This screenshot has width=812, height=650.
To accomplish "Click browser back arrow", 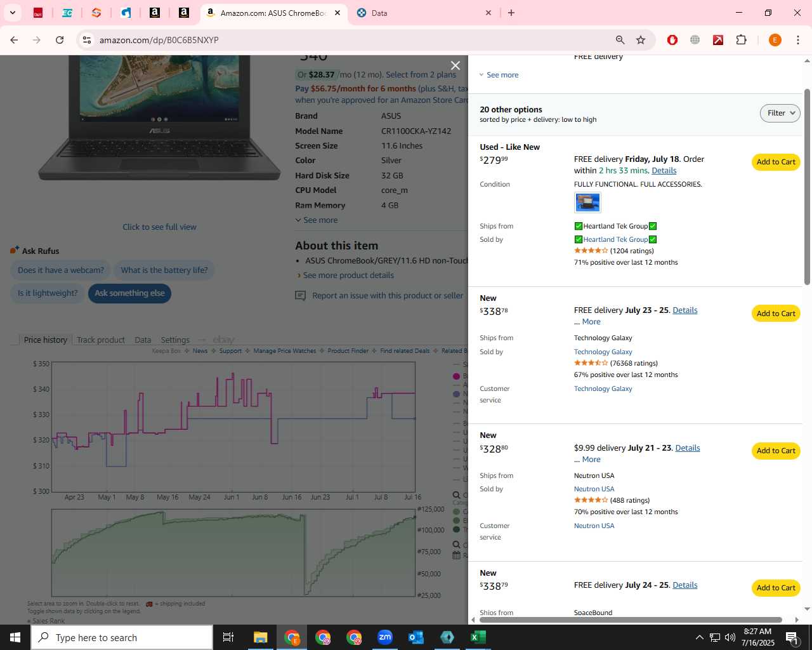I will tap(14, 40).
